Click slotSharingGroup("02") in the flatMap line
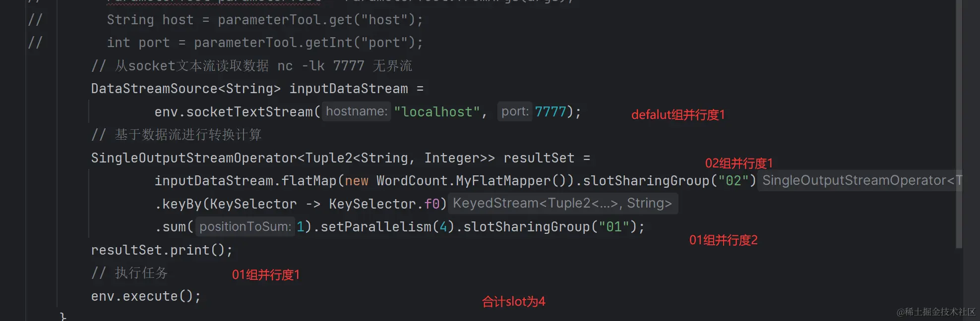The height and width of the screenshot is (321, 980). coord(670,181)
